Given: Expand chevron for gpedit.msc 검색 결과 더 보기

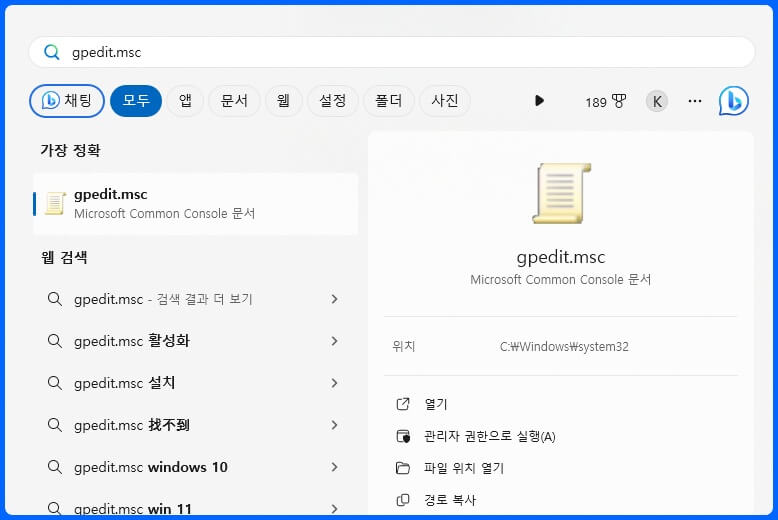Looking at the screenshot, I should click(334, 299).
